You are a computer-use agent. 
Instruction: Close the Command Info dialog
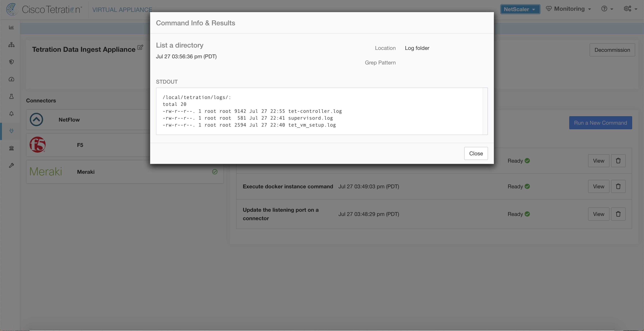click(476, 153)
